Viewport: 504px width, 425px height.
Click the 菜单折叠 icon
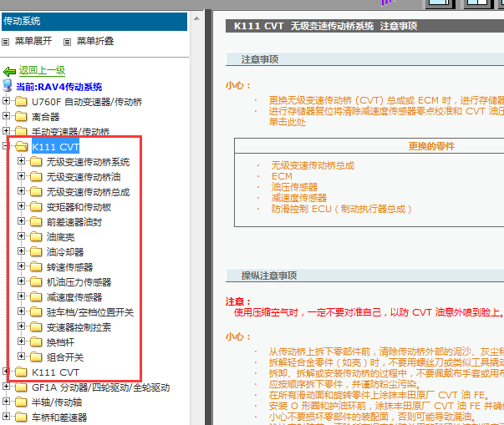click(67, 42)
